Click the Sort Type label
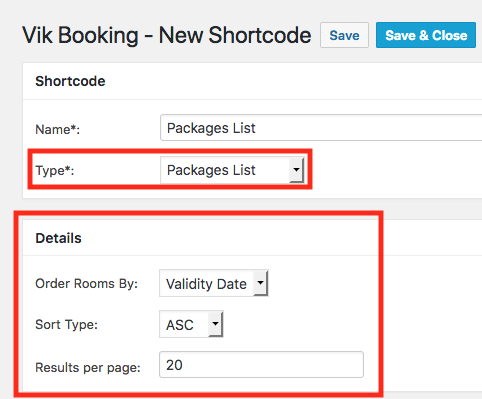 pyautogui.click(x=66, y=325)
